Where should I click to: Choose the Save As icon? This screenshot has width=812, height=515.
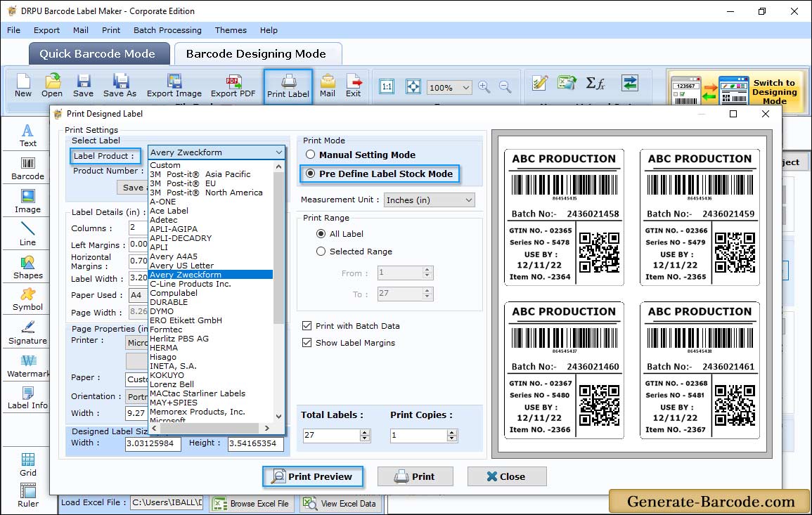click(120, 86)
